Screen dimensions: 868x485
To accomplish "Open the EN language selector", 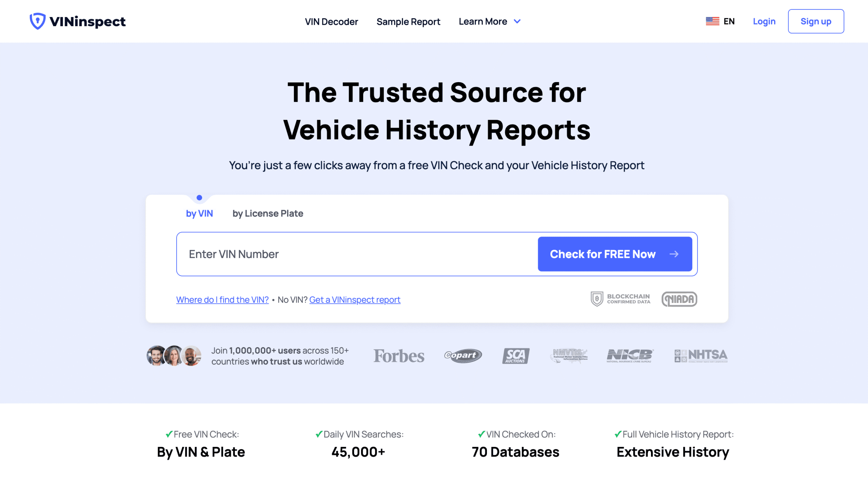I will [x=729, y=21].
